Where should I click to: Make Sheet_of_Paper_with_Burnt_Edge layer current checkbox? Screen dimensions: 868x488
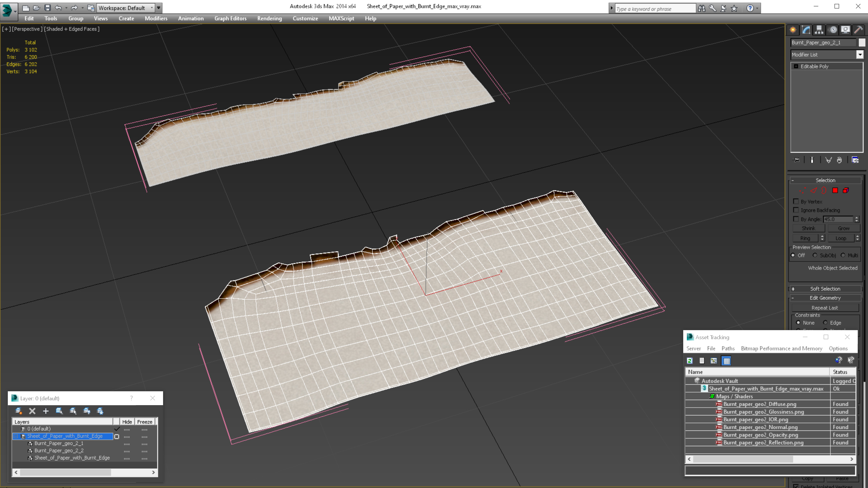click(117, 436)
